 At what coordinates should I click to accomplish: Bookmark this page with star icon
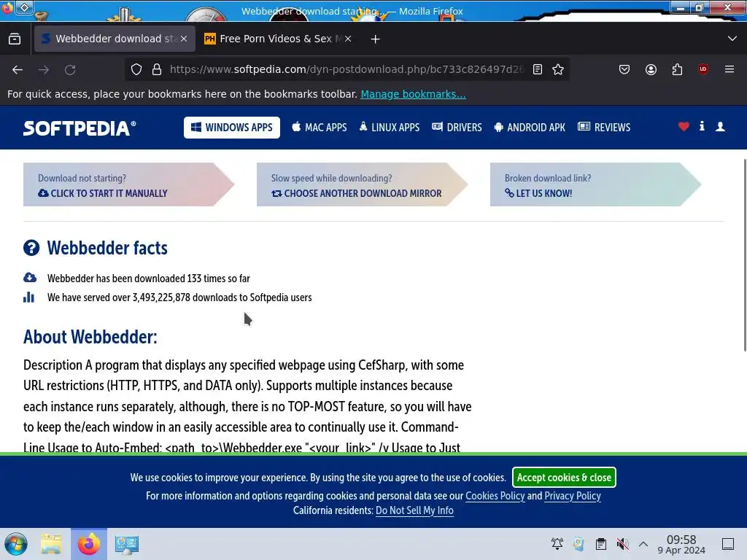558,69
